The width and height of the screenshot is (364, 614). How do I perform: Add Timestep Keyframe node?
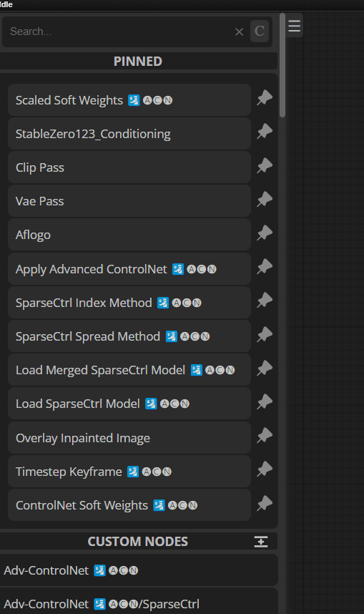pos(129,472)
